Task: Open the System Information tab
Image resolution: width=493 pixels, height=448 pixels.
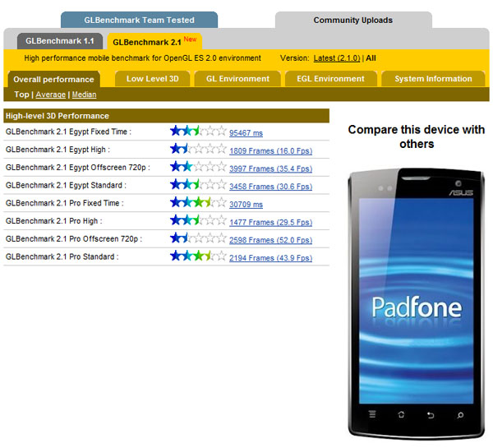Action: (433, 79)
